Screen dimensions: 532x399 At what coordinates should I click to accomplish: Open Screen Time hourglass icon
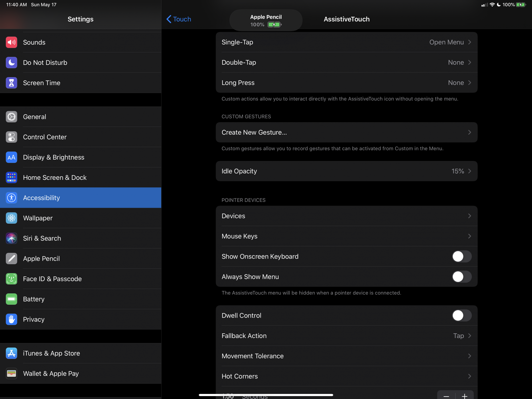pos(11,83)
